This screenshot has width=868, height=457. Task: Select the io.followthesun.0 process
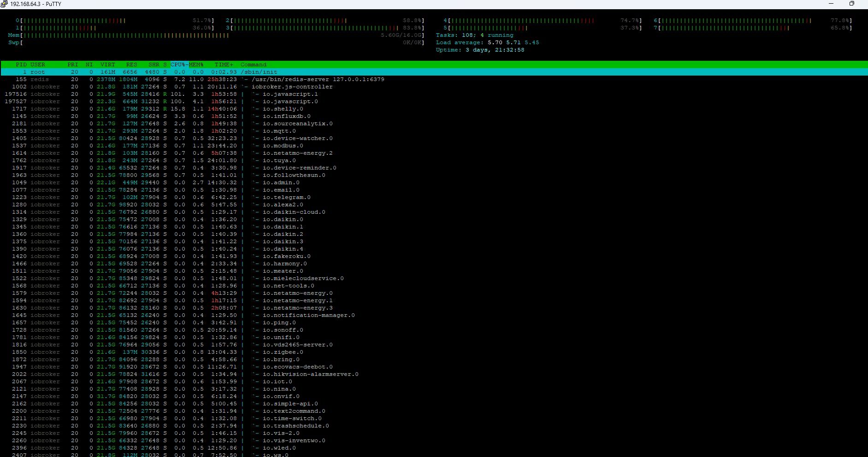point(434,175)
